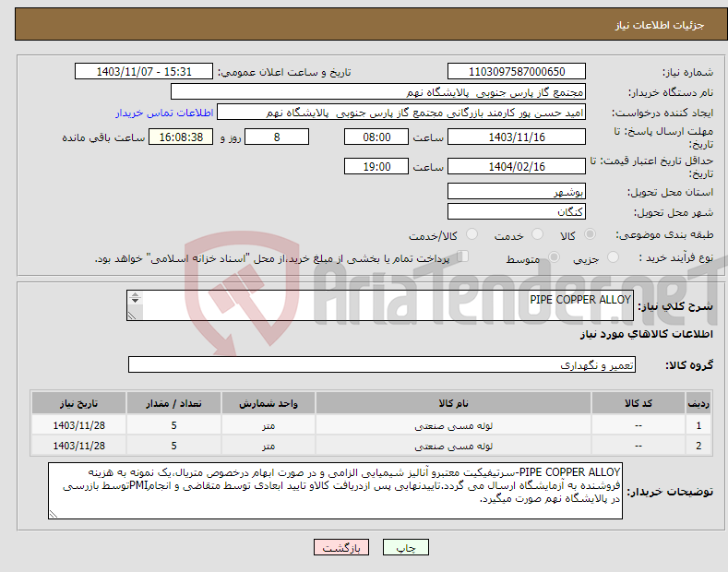Click the چاپ (print) button
The image size is (728, 572).
[405, 548]
